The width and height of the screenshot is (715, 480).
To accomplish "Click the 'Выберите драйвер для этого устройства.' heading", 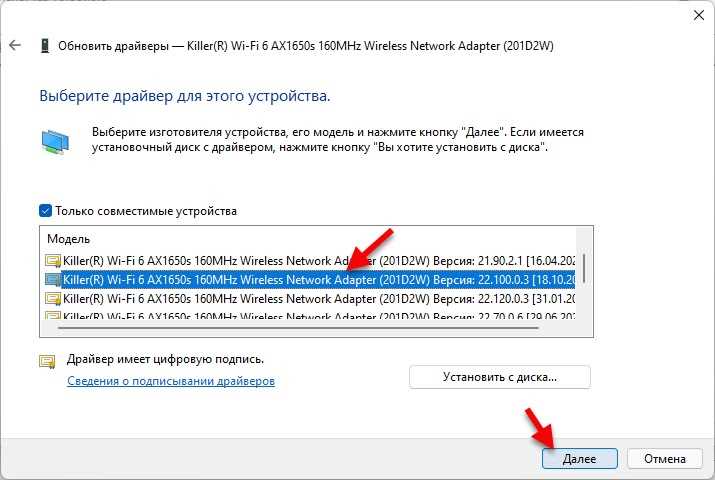I will [x=185, y=96].
